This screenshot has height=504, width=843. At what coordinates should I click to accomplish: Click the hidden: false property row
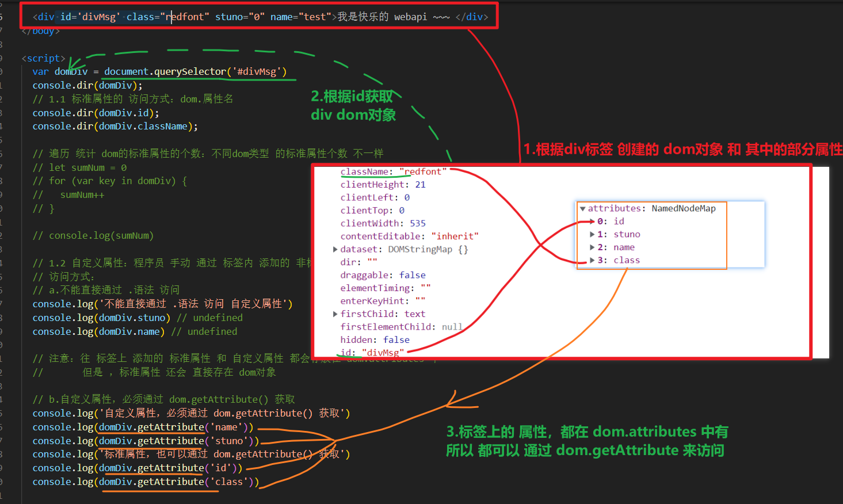point(375,340)
